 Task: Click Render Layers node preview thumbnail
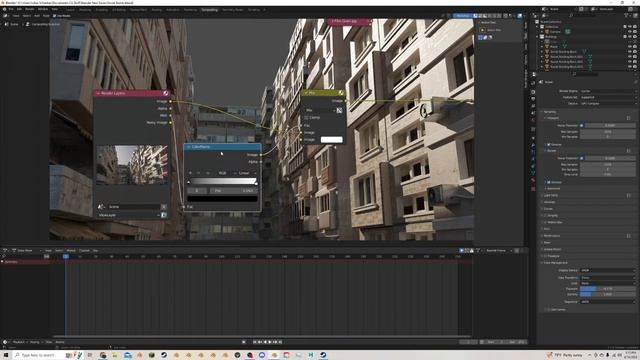(132, 165)
